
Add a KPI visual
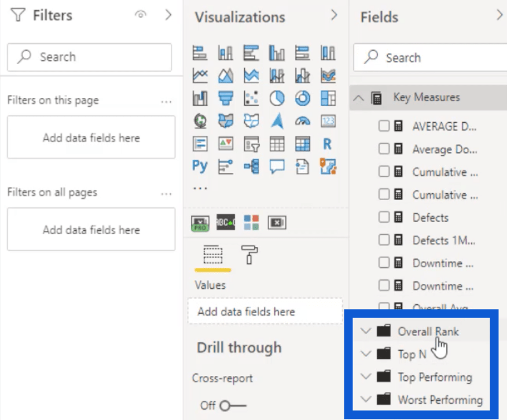[225, 144]
